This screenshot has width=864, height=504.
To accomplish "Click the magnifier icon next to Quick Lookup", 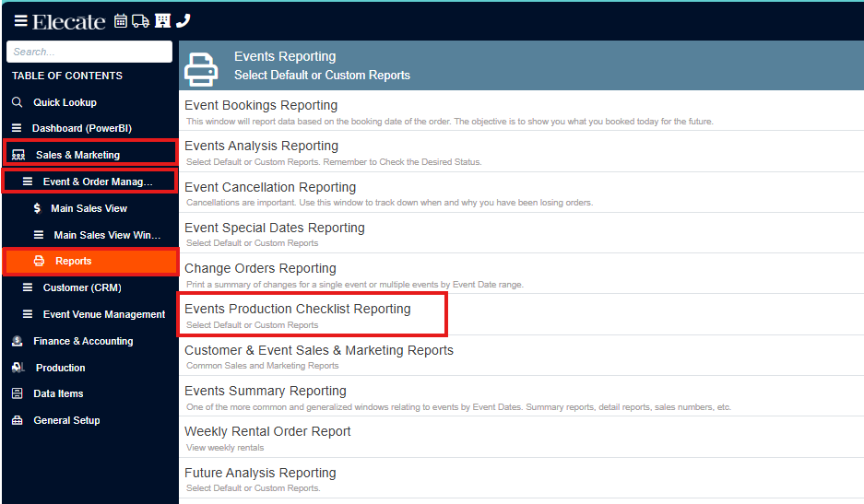I will click(18, 102).
